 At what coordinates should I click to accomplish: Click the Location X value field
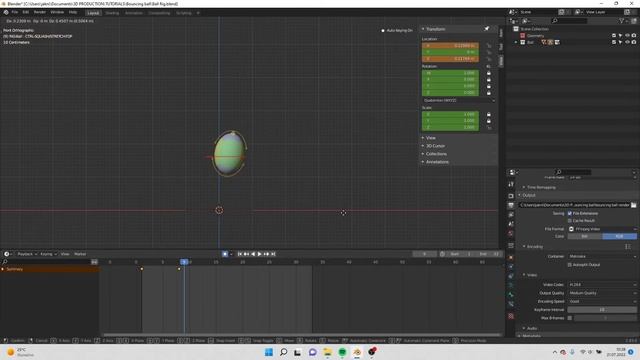450,46
